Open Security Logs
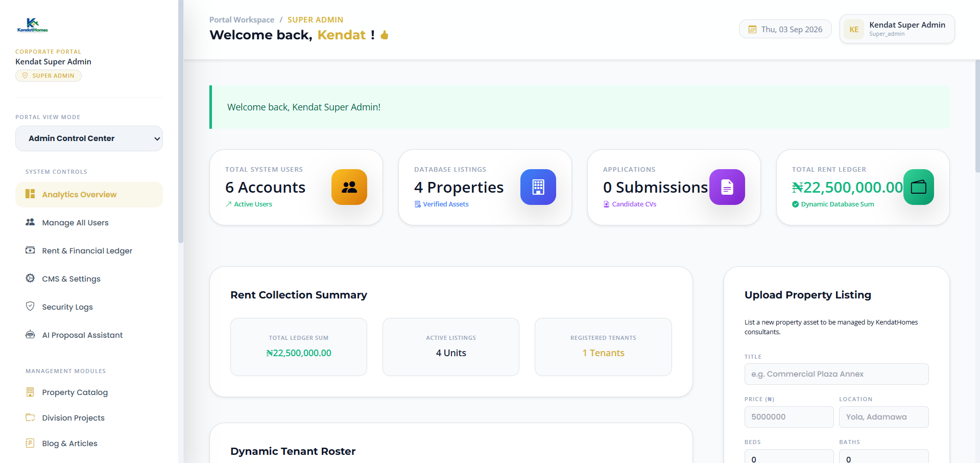980x463 pixels. tap(89, 307)
